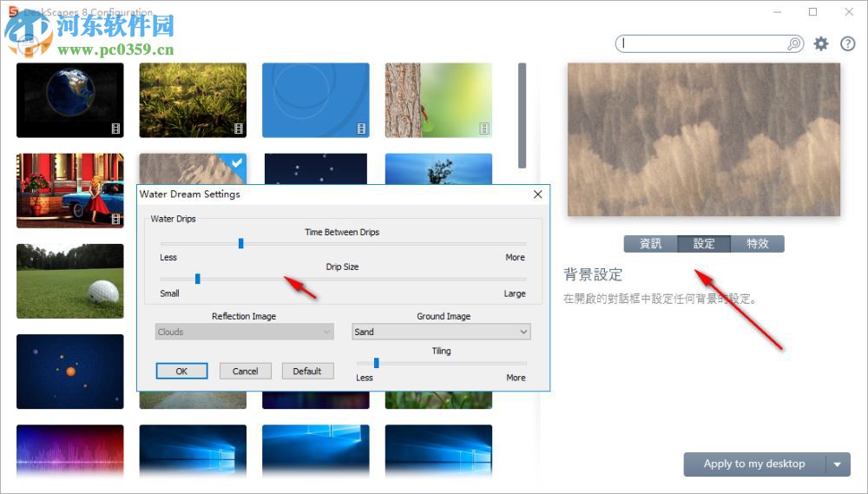The height and width of the screenshot is (494, 868).
Task: Open the help question mark icon
Action: click(847, 43)
